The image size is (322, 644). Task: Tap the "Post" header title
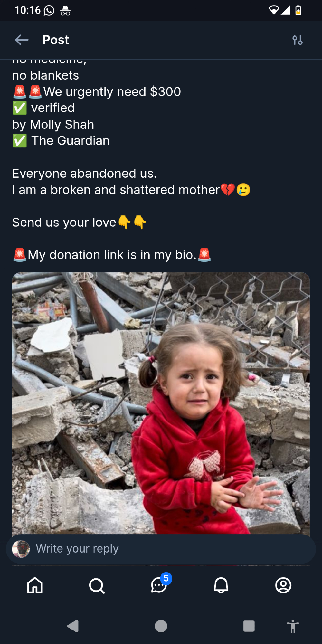[56, 40]
